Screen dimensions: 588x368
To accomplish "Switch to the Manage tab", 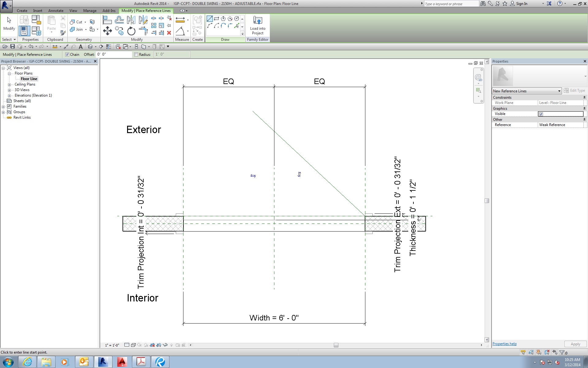I will (x=90, y=11).
